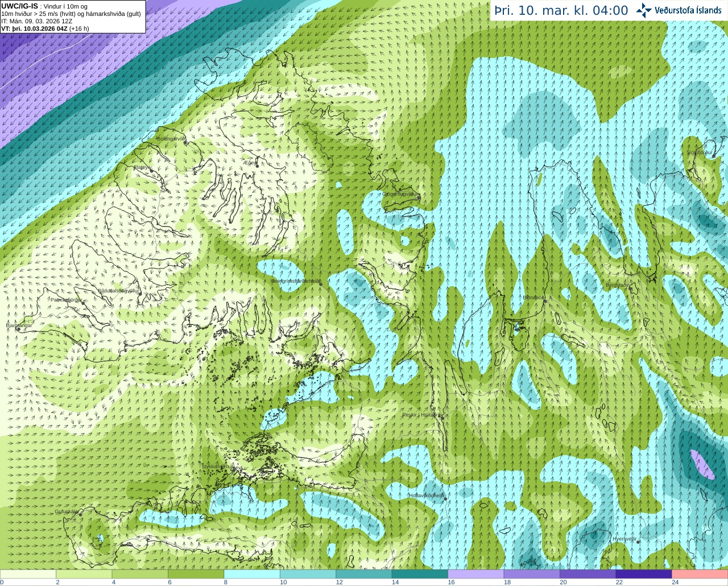Screen dimensions: 728x586
Task: Click the 'Þri. 10. mar. kl. 04:00' timestamp
Action: 561,10
